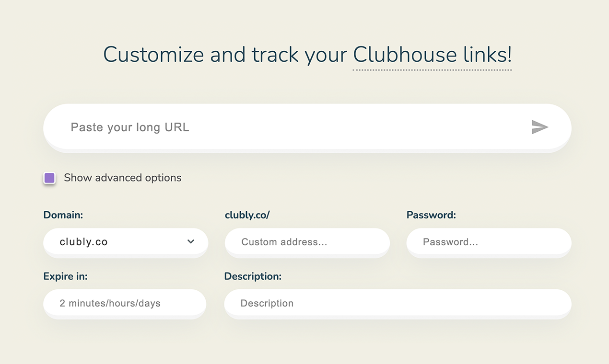Click the Description: label above the box
Viewport: 609px width, 364px height.
[x=253, y=276]
